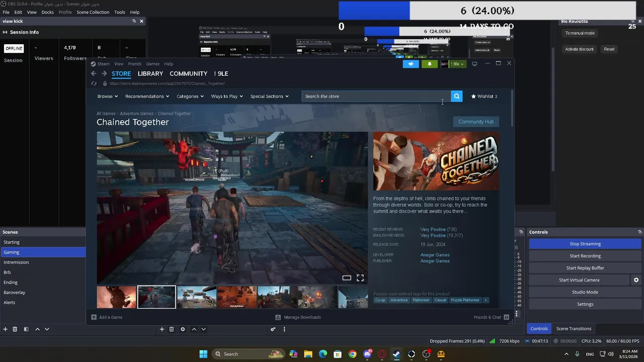644x362 pixels.
Task: Expand Browse dropdown in Steam store
Action: (x=108, y=96)
